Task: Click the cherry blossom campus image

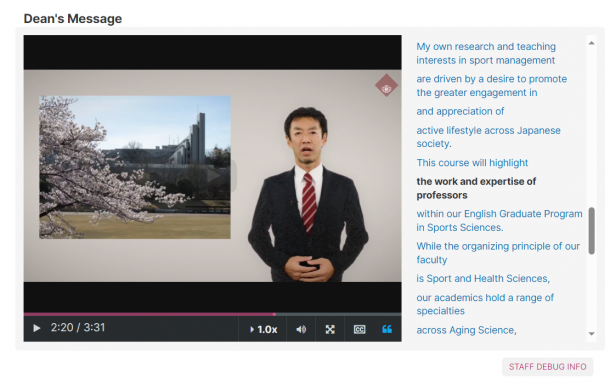Action: [135, 167]
